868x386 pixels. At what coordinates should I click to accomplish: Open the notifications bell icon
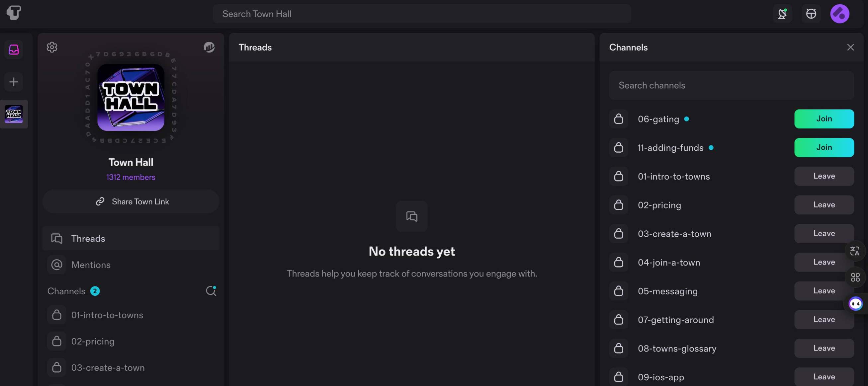point(783,13)
